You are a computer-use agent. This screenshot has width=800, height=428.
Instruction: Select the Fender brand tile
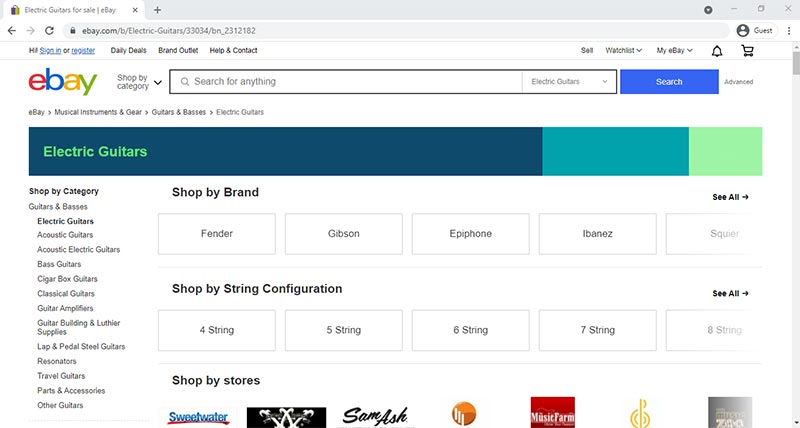217,234
